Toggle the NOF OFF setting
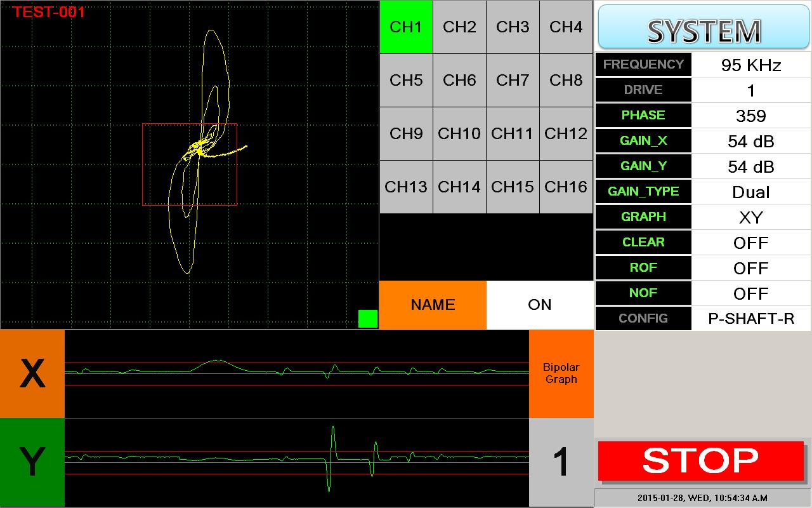812x508 pixels. point(751,293)
